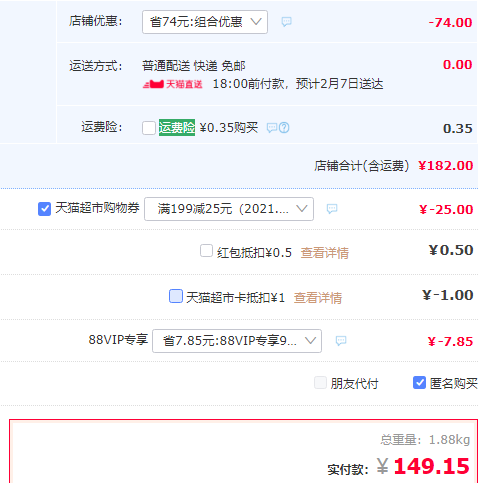Open the 省74元:组合优惠 dropdown

[x=205, y=22]
